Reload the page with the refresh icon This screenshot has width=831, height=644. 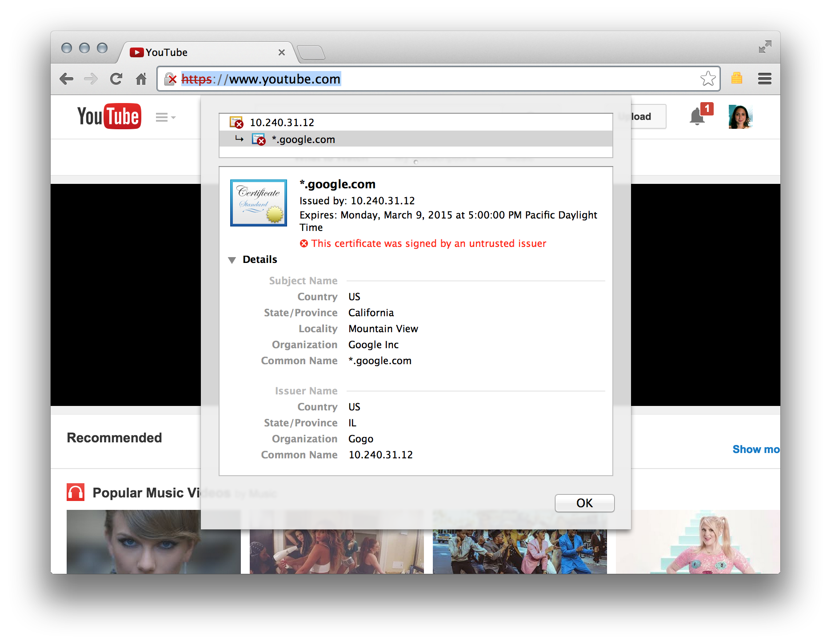coord(116,79)
